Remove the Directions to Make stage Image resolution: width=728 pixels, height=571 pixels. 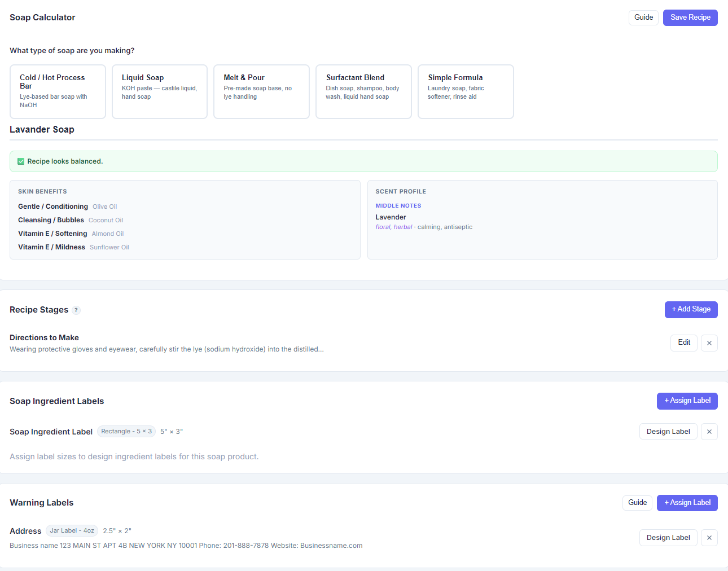coord(709,343)
